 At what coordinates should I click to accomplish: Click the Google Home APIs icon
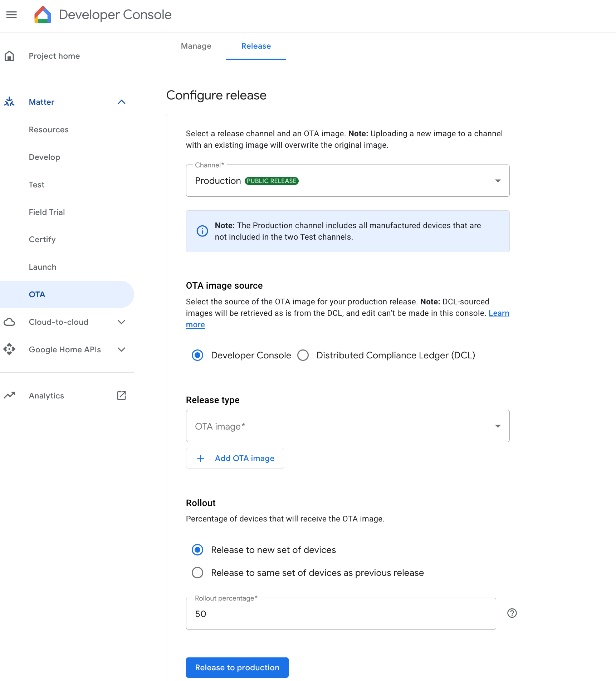pyautogui.click(x=10, y=349)
